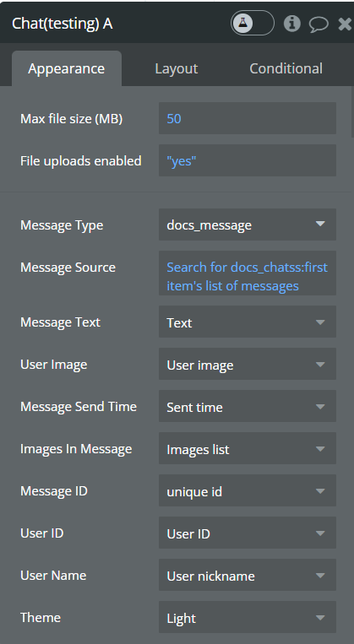The image size is (354, 644).
Task: Click the Chat(testing) A element title
Action: click(62, 24)
